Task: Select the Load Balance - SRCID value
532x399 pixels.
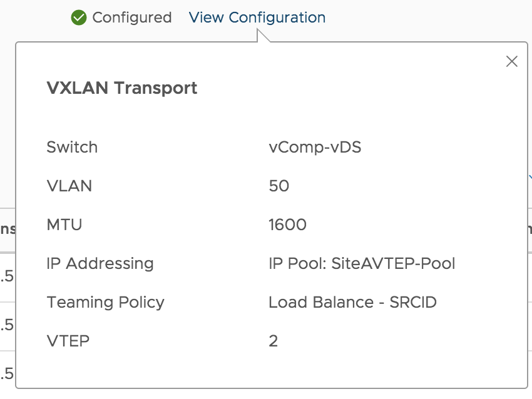Action: 352,302
